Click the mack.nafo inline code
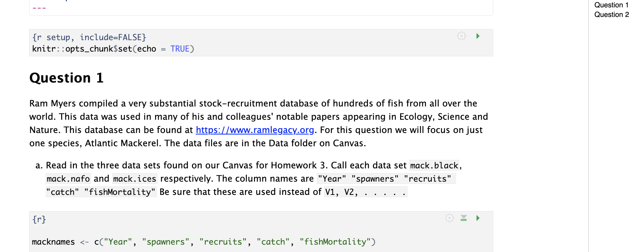Image resolution: width=644 pixels, height=252 pixels. [x=68, y=179]
